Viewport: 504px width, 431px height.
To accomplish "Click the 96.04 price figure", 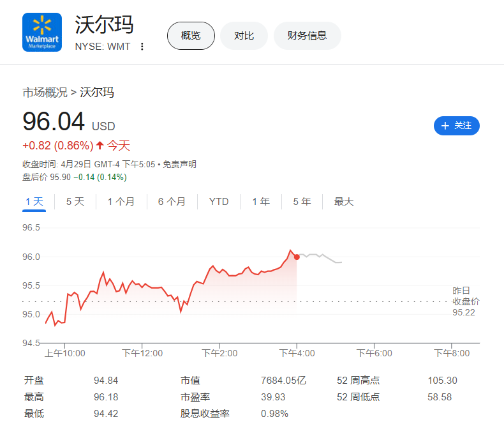I will [54, 121].
